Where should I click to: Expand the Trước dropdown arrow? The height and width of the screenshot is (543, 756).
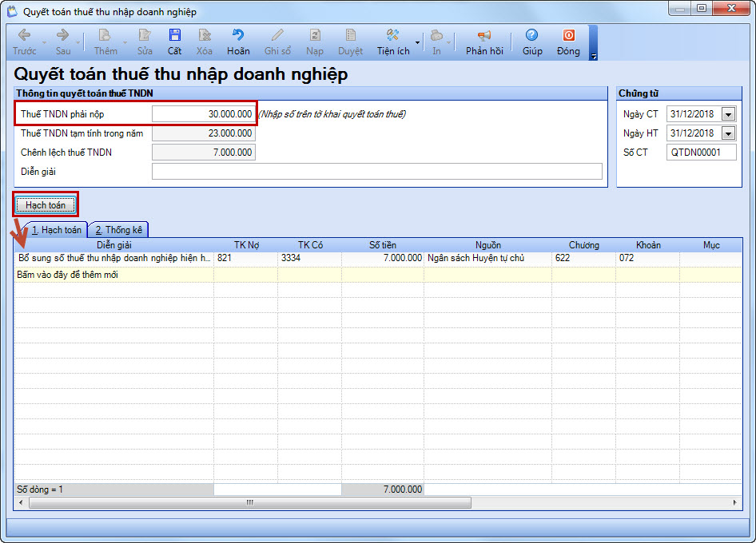[44, 42]
